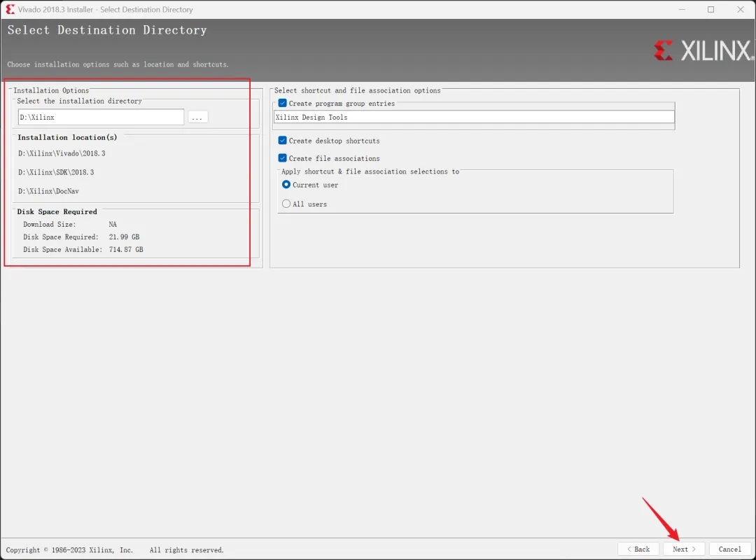Go to the Next installer step

click(x=684, y=549)
